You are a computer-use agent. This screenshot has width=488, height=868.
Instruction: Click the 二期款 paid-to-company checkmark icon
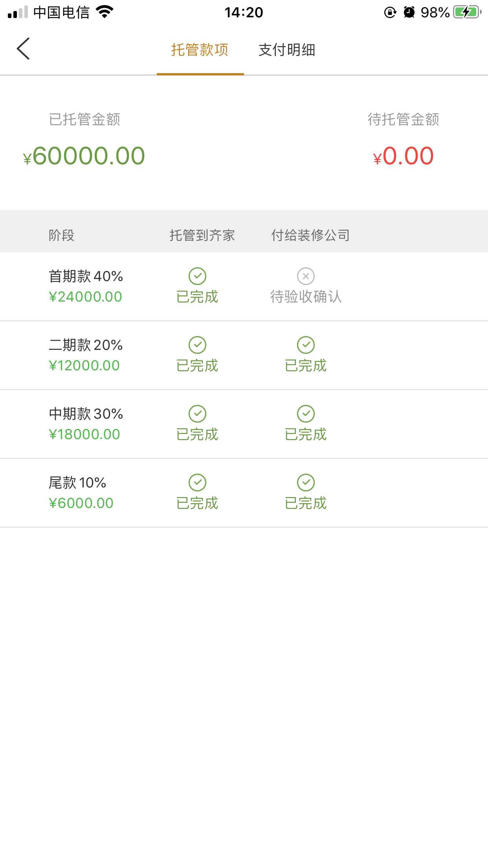point(306,345)
